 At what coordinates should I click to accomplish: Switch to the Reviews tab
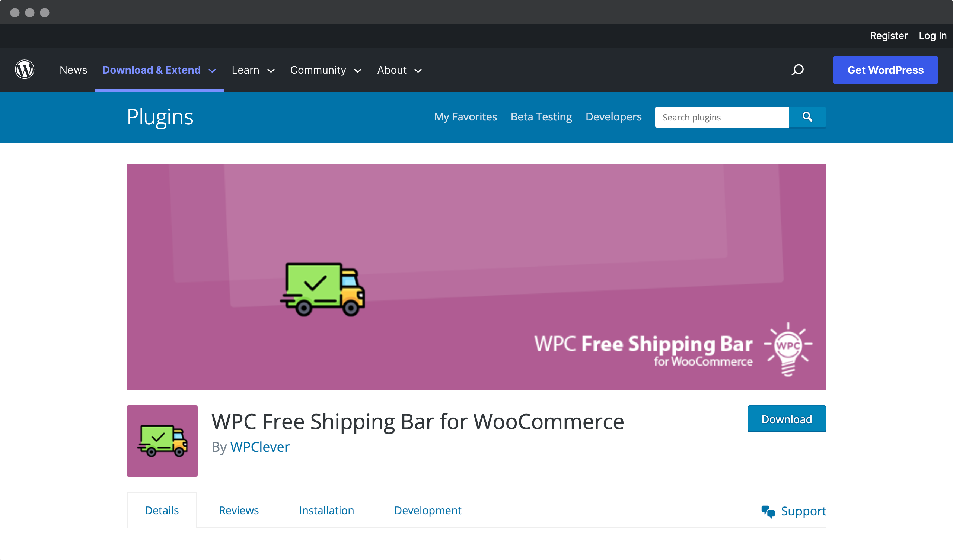[x=239, y=510]
